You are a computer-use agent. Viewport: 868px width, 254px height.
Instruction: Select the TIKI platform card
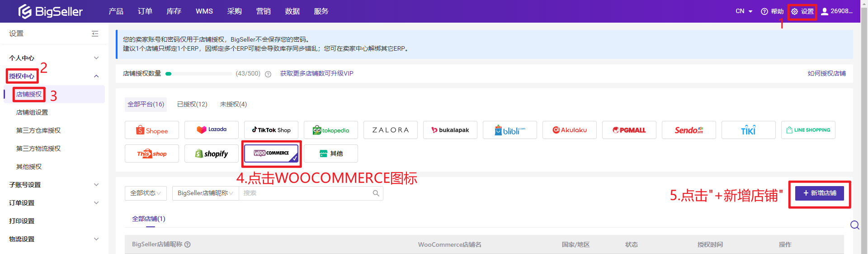(749, 130)
